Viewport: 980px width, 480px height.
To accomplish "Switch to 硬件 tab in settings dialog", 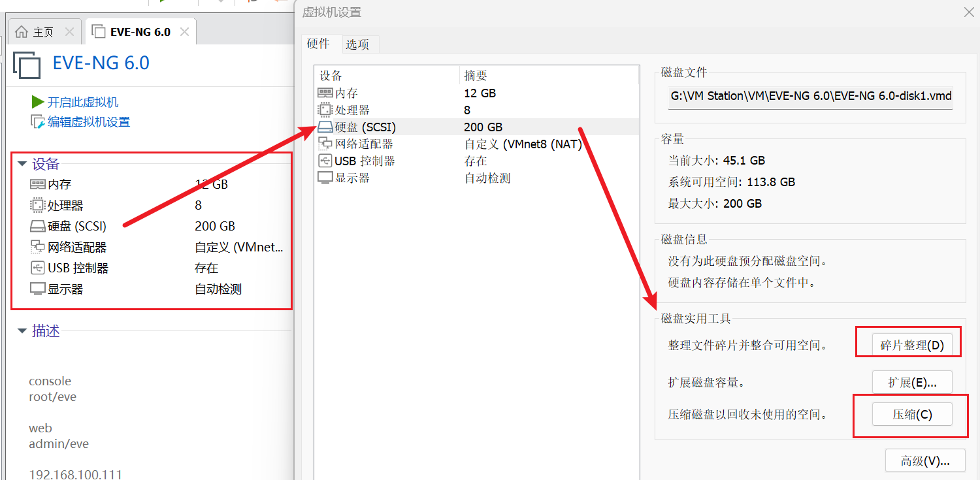I will point(318,44).
